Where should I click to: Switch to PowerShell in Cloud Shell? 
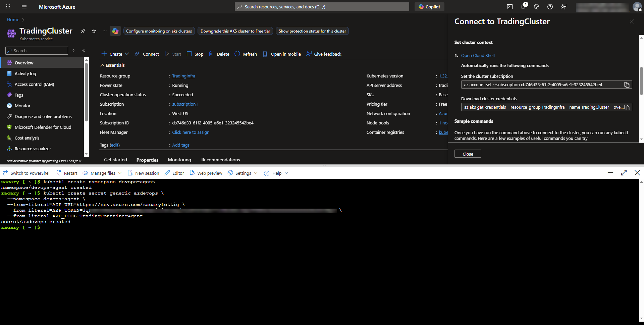coord(27,173)
